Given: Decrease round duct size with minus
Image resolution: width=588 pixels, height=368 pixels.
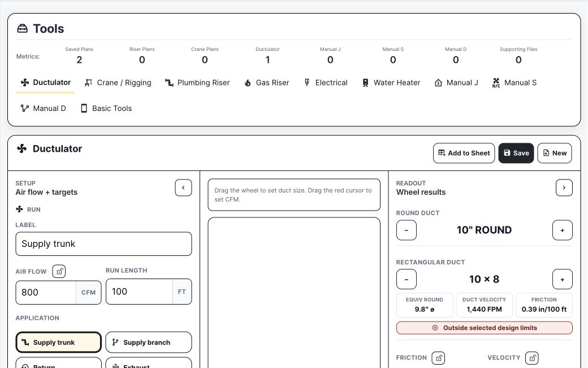Looking at the screenshot, I should (x=407, y=230).
